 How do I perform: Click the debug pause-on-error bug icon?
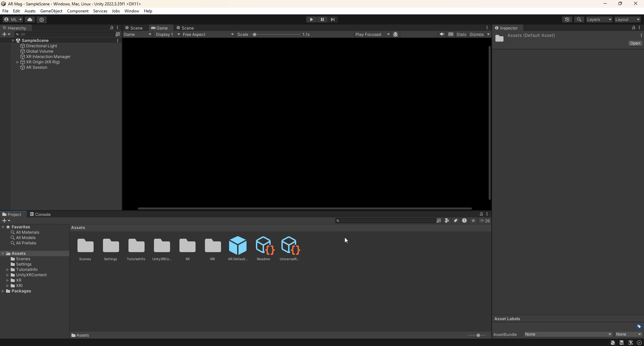pyautogui.click(x=396, y=34)
